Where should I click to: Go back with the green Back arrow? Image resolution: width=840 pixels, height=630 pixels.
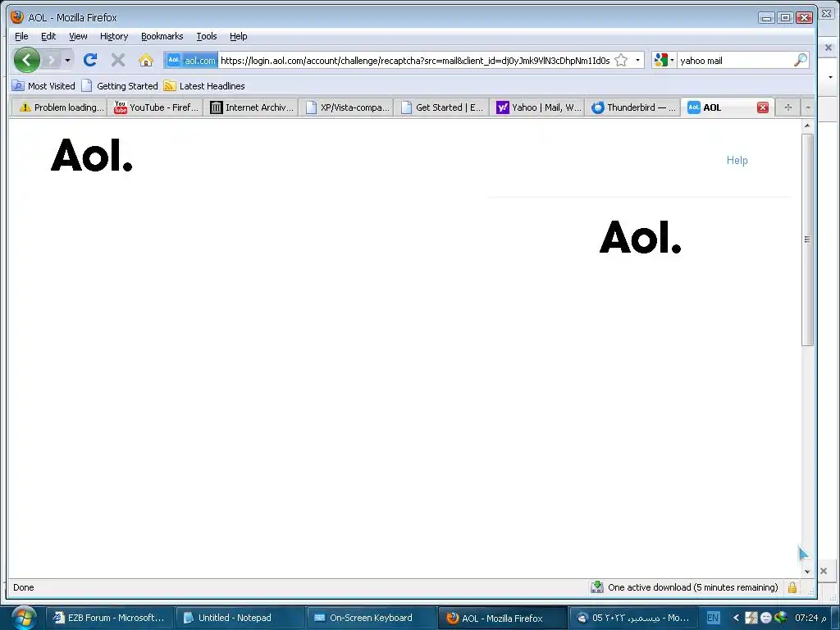point(27,60)
